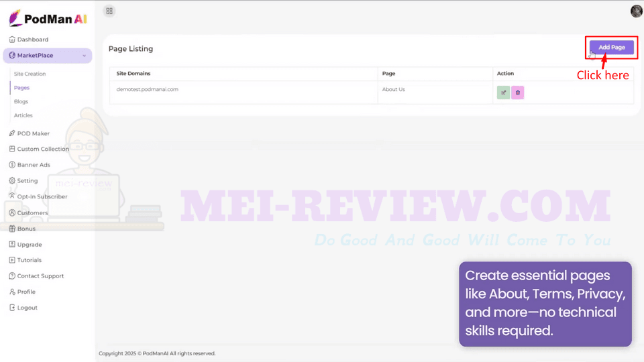Log out via Logout link
Screen dimensions: 644x362
[x=27, y=308]
